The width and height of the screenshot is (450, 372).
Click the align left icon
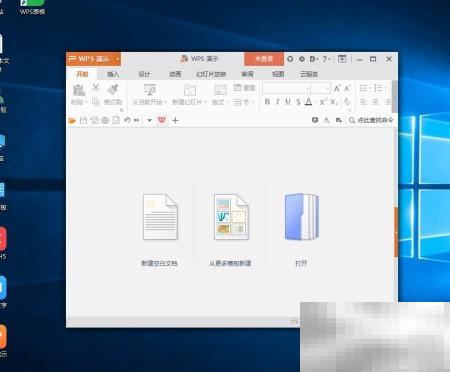pos(363,102)
